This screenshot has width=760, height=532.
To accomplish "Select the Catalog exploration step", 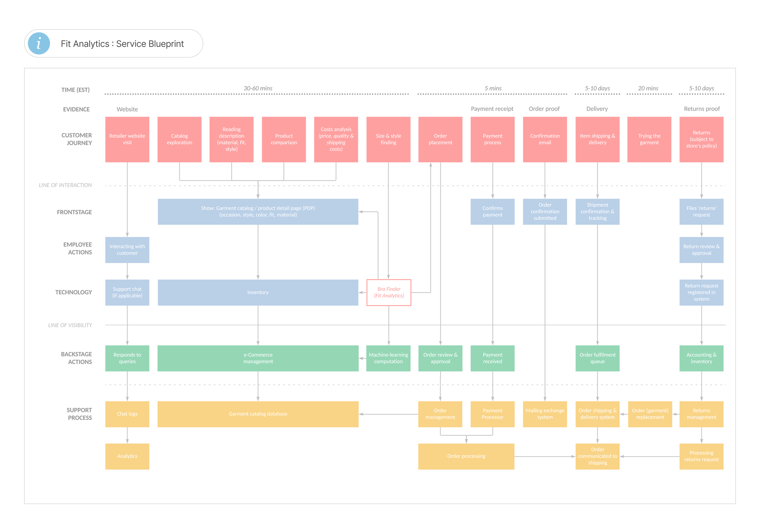I will click(x=180, y=139).
